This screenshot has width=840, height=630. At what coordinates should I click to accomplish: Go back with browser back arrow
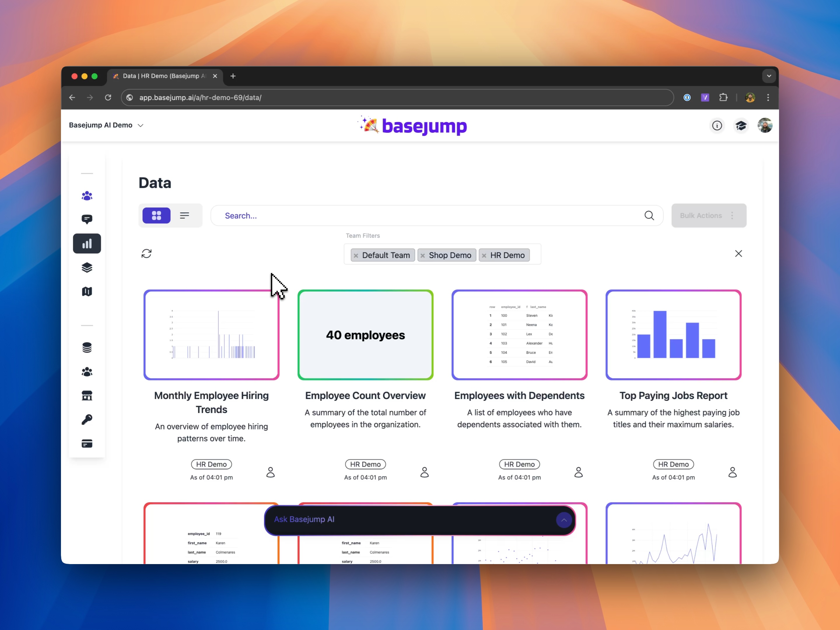(x=72, y=98)
